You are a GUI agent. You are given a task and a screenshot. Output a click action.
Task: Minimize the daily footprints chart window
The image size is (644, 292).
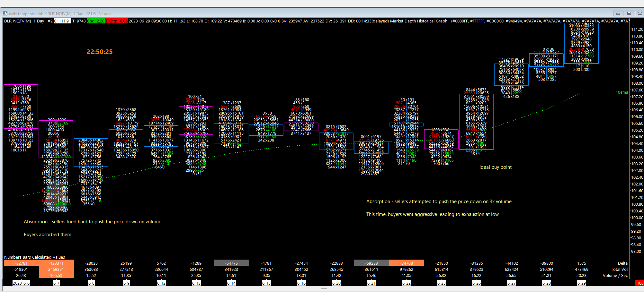click(618, 13)
